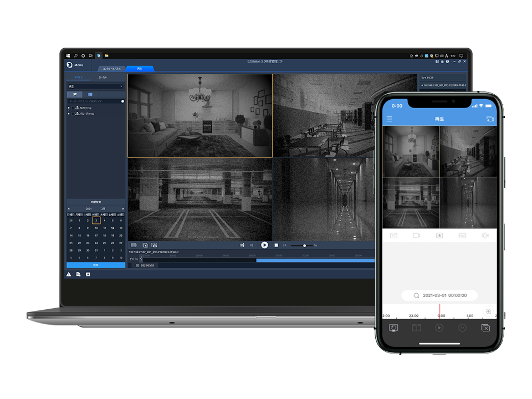This screenshot has width=532, height=399.
Task: Change the phone split view with the 4 icon
Action: (x=439, y=236)
